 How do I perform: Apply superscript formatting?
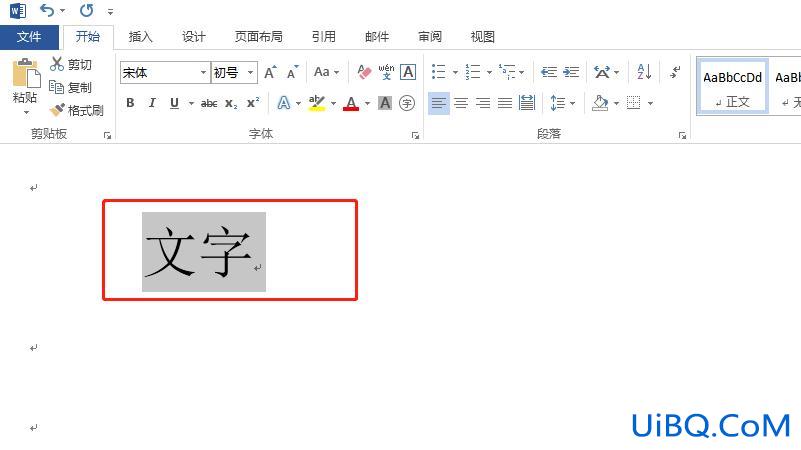click(253, 103)
